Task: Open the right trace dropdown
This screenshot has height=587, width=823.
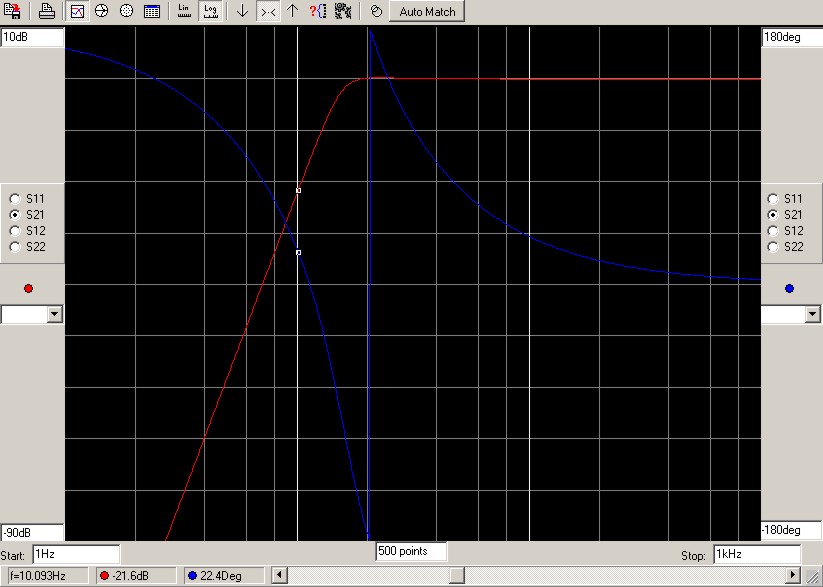Action: click(x=813, y=315)
